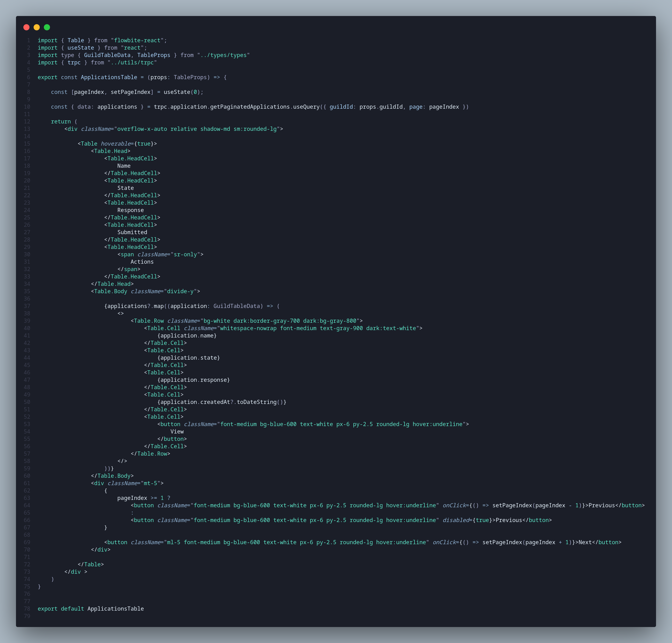
Task: Click the green maximize window dot
Action: point(47,27)
